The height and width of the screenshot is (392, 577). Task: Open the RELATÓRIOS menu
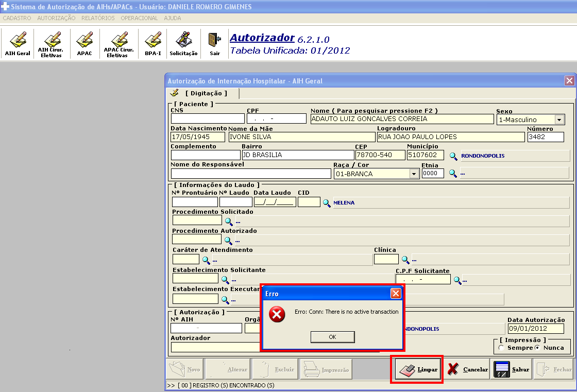pyautogui.click(x=98, y=18)
